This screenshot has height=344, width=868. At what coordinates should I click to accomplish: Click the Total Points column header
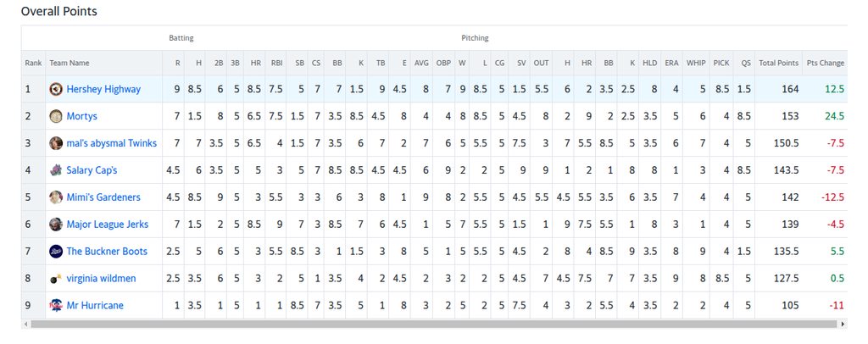(x=779, y=63)
